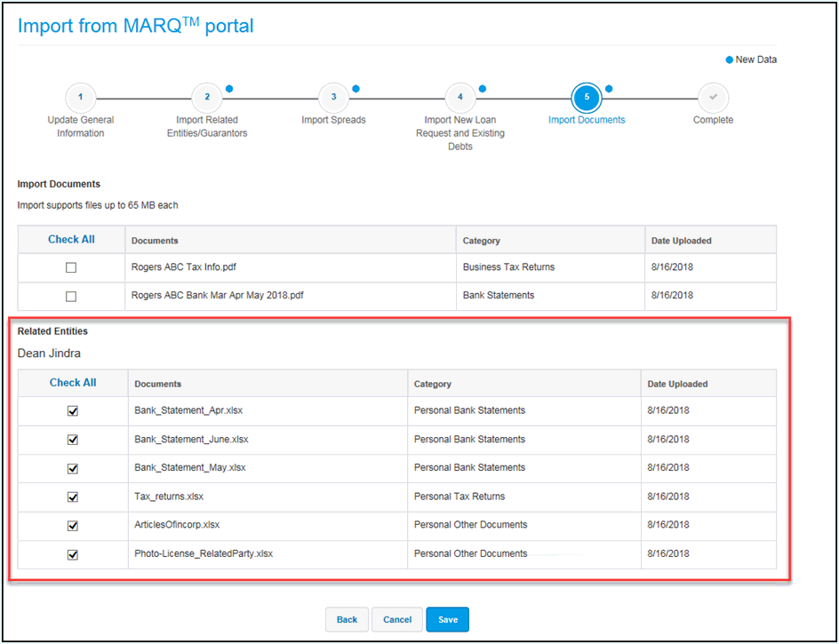Click Dean Jindra entity name
The image size is (839, 644).
[x=49, y=353]
